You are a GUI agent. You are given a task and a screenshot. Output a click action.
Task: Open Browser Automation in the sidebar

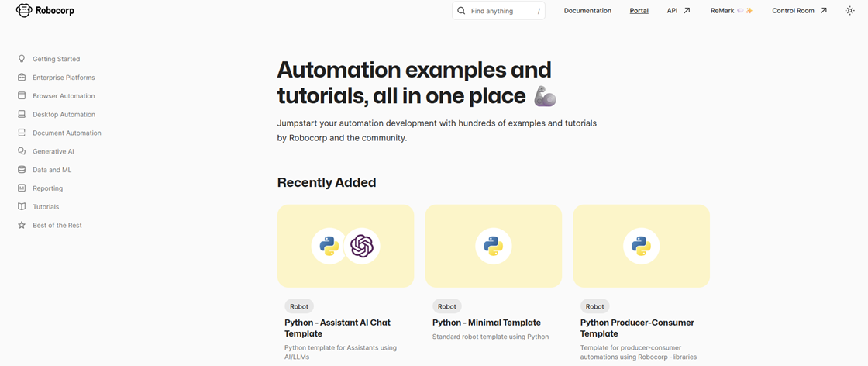64,96
